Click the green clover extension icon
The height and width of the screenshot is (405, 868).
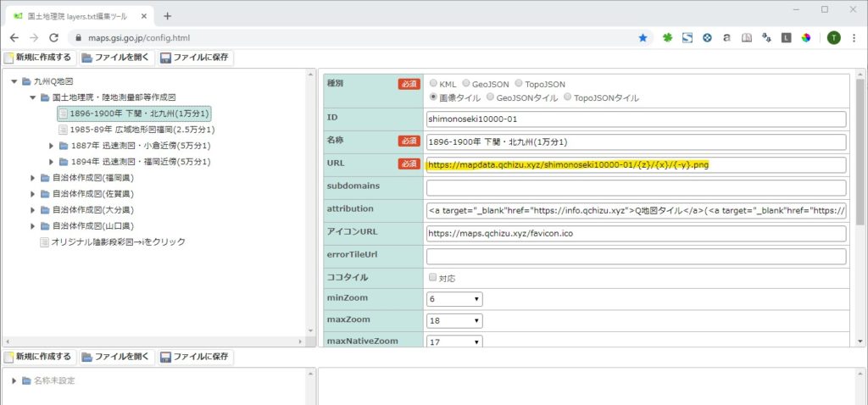click(667, 38)
